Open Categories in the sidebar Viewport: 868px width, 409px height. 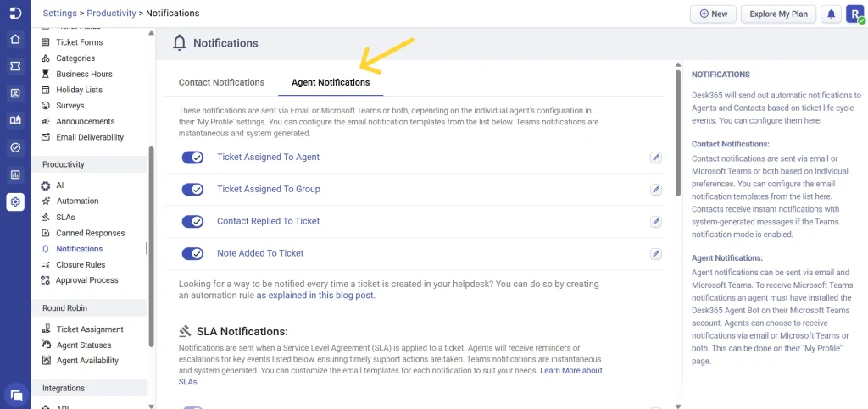point(75,58)
